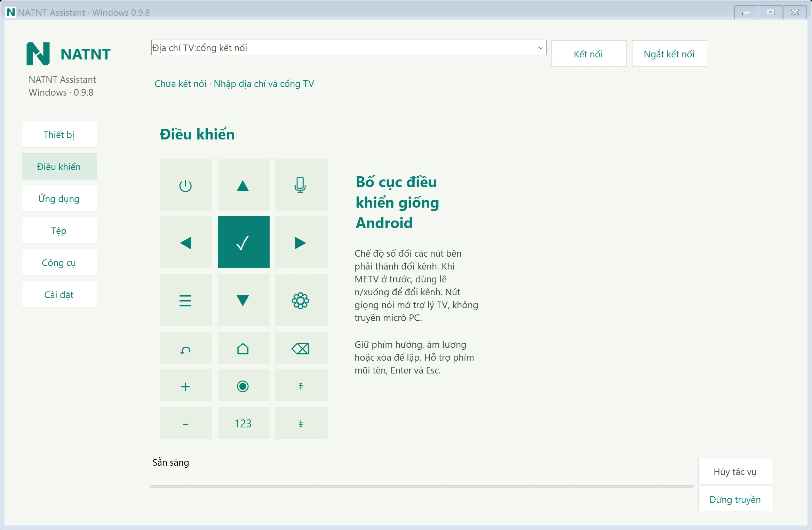Click the down arrow navigation button
The height and width of the screenshot is (530, 812).
click(x=243, y=300)
